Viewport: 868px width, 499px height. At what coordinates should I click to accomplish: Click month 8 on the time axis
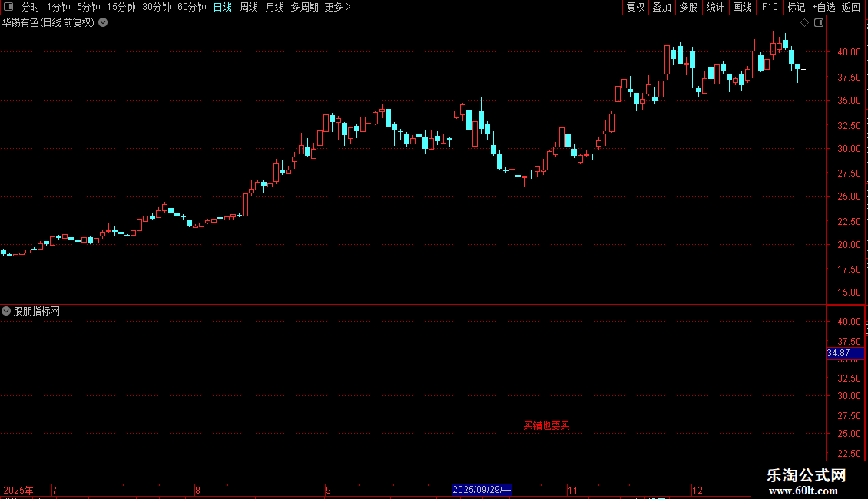(x=197, y=490)
